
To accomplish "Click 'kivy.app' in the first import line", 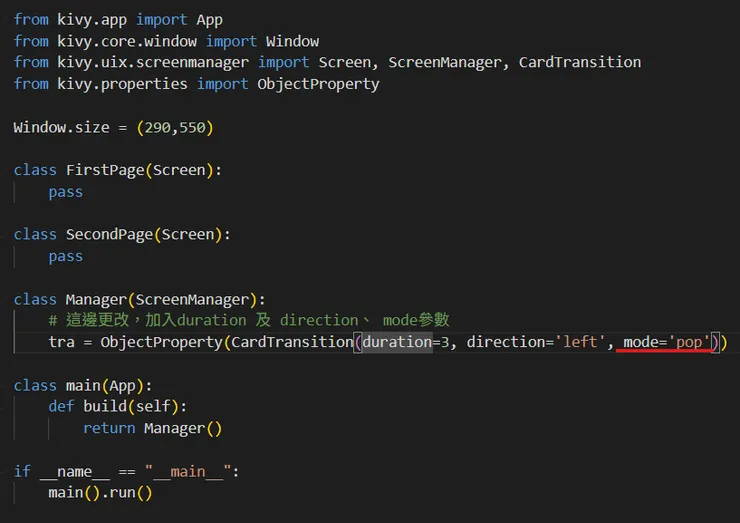I will 92,20.
